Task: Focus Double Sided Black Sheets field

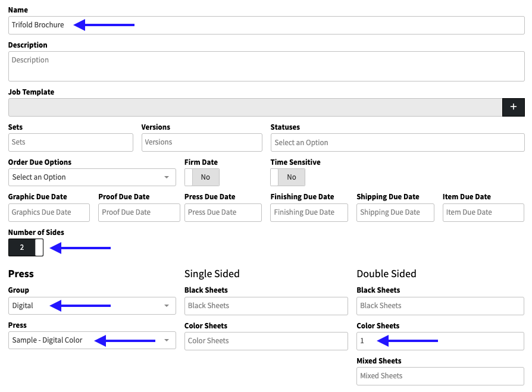Action: click(x=440, y=306)
